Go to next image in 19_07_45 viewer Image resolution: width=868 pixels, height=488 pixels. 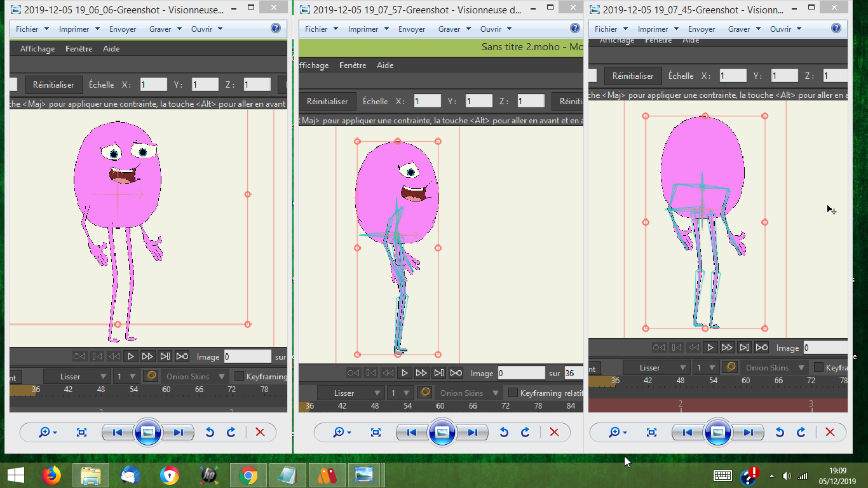click(x=748, y=433)
